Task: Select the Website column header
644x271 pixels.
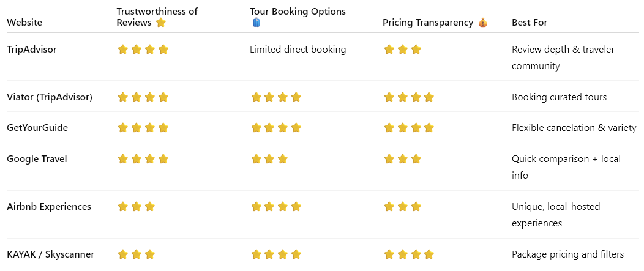Action: [x=24, y=23]
